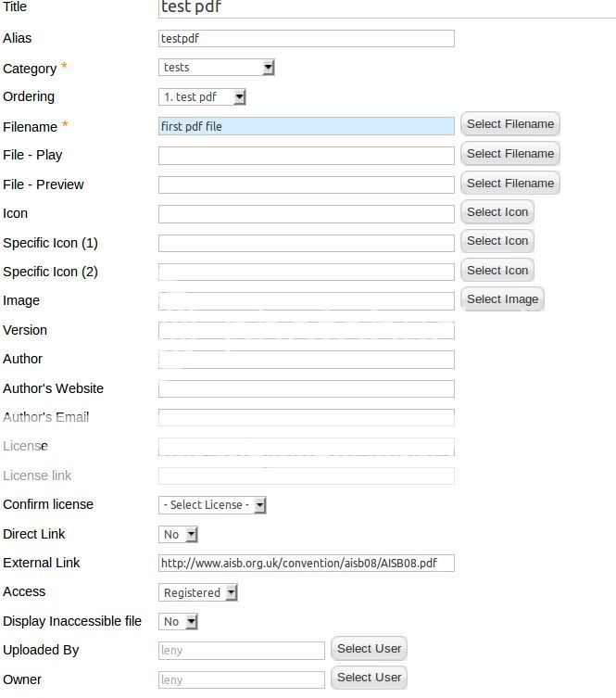Image resolution: width=616 pixels, height=698 pixels.
Task: Click the External Link URL field
Action: [x=306, y=563]
